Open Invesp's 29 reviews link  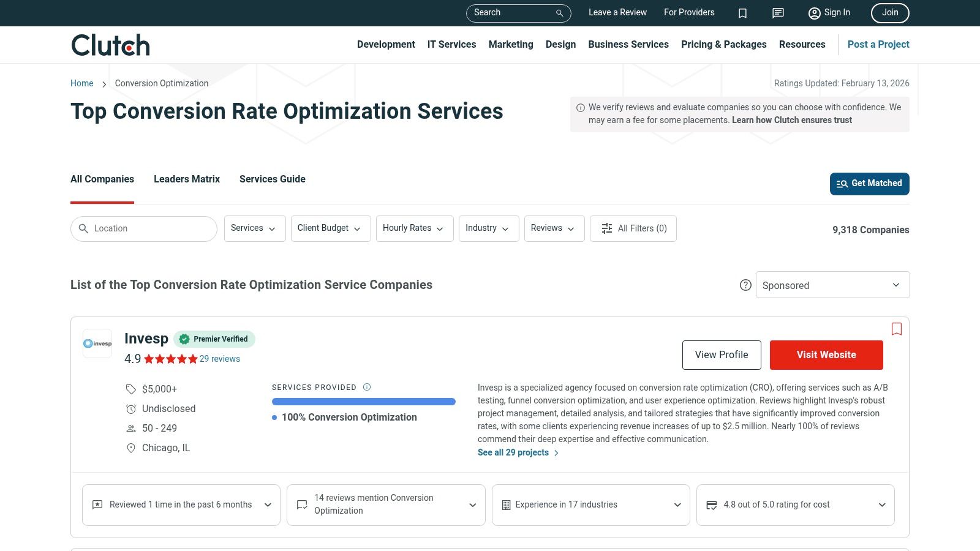coord(220,359)
